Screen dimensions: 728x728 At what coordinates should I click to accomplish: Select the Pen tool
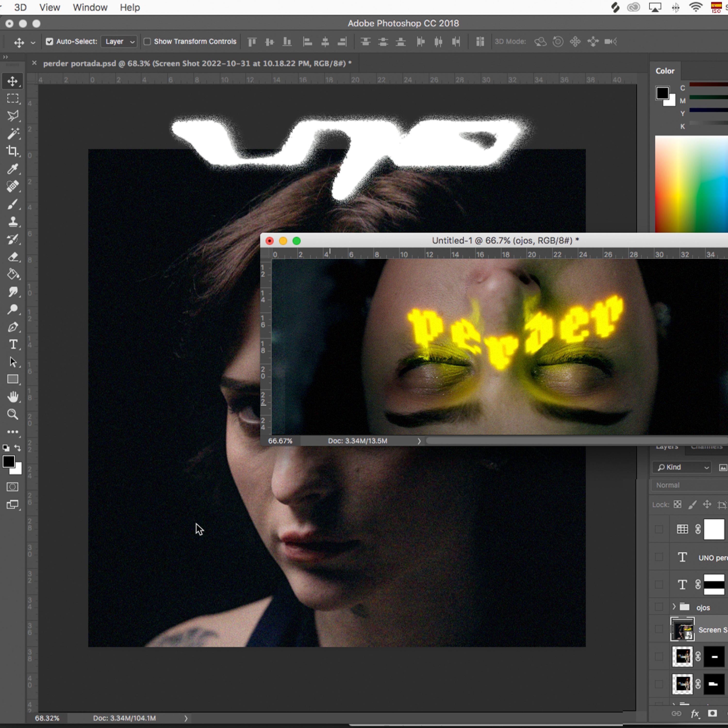12,327
